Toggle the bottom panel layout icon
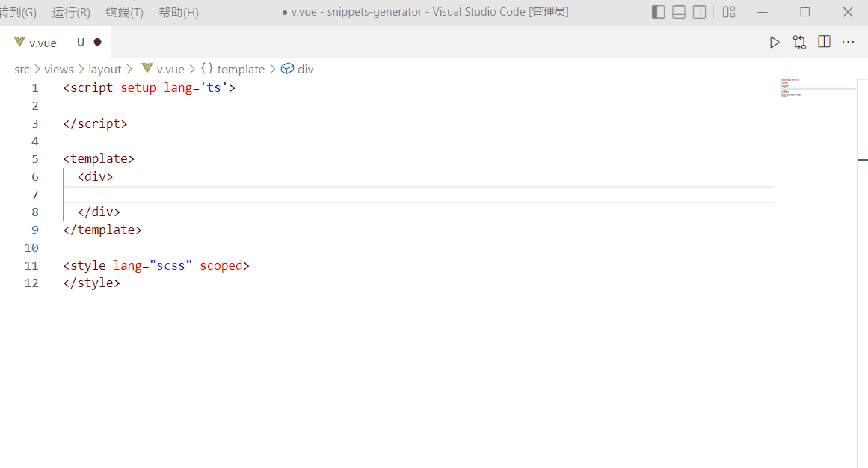868x468 pixels. point(679,12)
